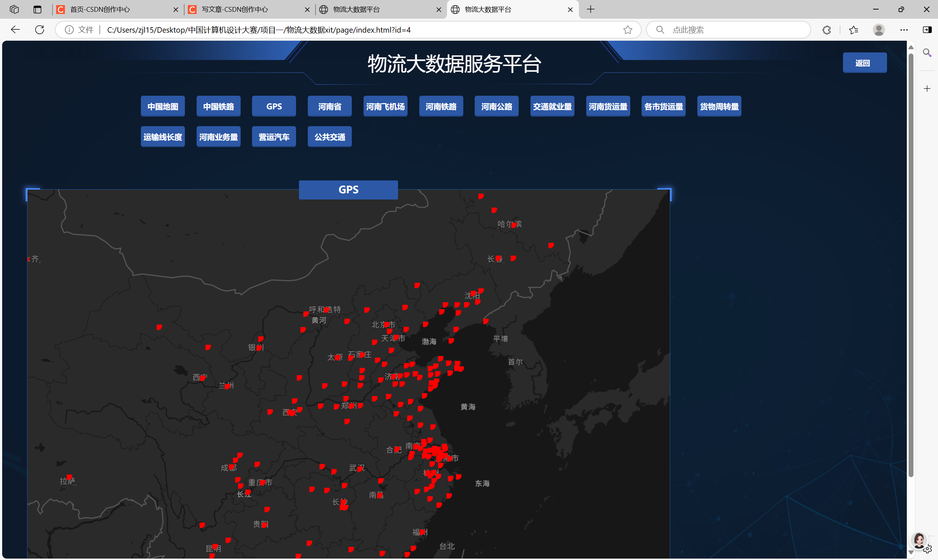938x560 pixels.
Task: Click the browser back arrow
Action: coord(15,30)
